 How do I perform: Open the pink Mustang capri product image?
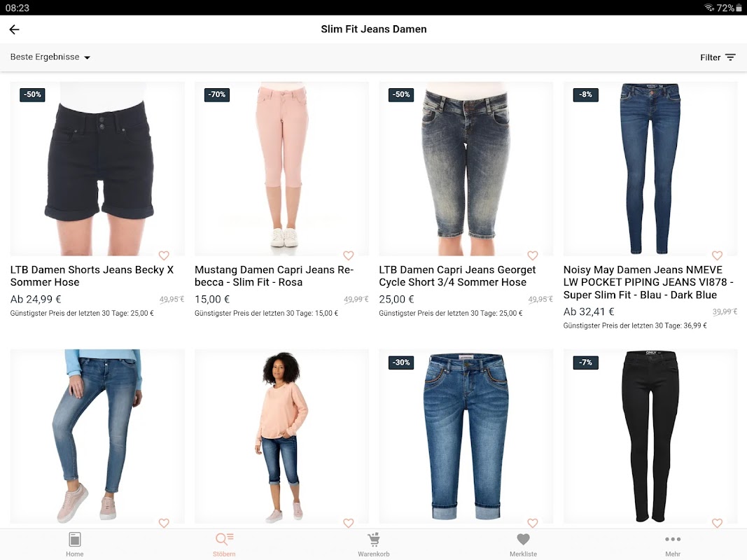[281, 169]
